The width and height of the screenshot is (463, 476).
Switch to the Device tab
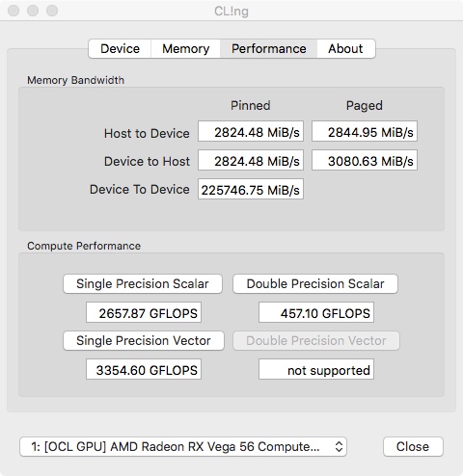coord(120,49)
